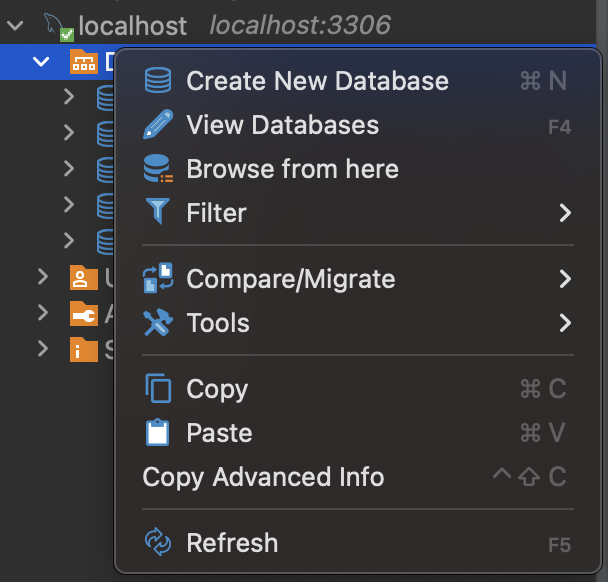
Task: Select the localhost connection in tree
Action: (132, 25)
